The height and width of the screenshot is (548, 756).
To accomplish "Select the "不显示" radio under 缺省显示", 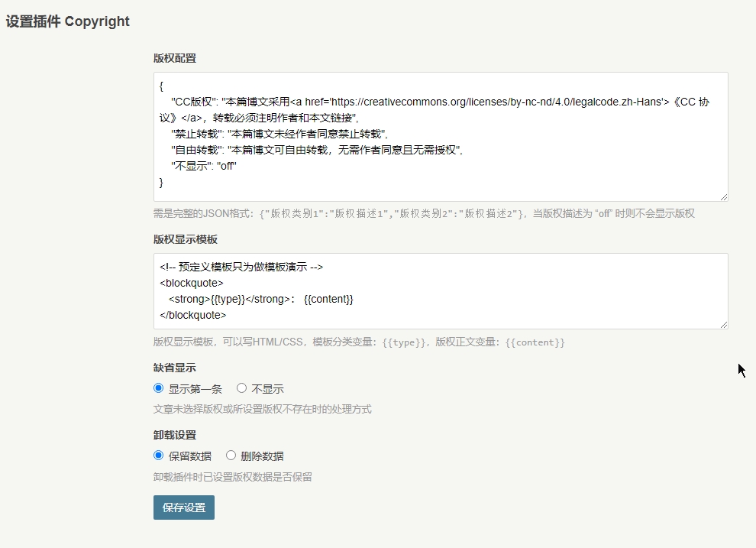I will (x=242, y=388).
